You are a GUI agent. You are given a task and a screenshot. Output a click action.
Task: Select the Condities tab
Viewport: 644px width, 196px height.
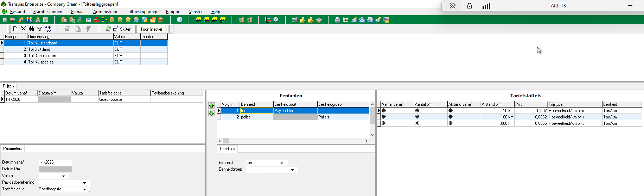[227, 149]
